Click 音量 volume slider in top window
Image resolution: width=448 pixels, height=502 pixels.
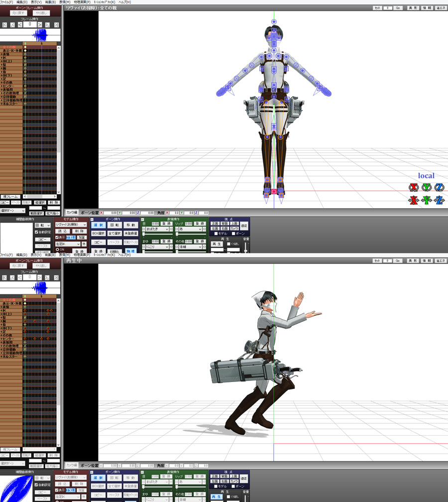pos(246,247)
